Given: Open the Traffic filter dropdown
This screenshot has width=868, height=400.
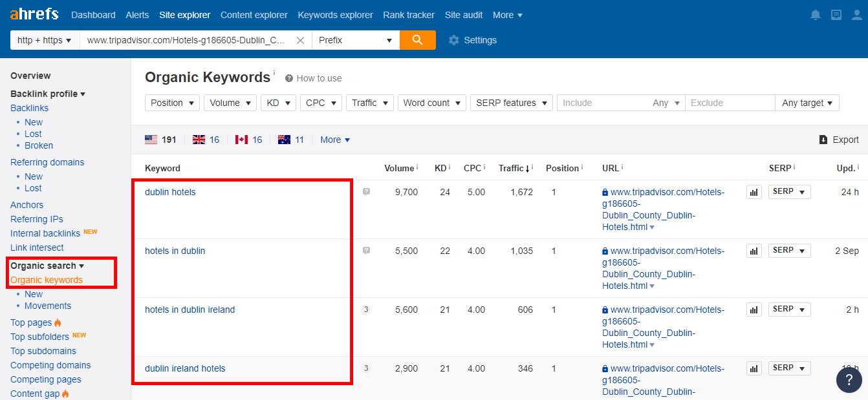Looking at the screenshot, I should coord(370,103).
